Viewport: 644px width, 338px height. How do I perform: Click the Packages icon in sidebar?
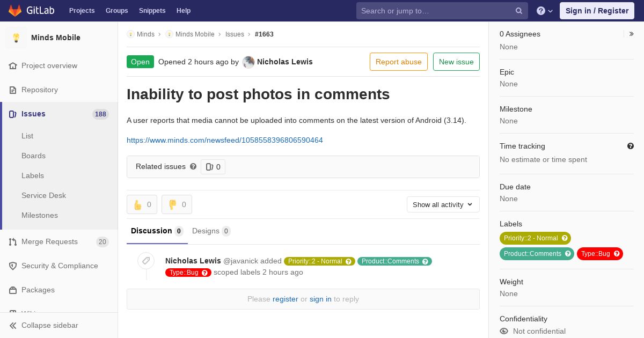(13, 290)
